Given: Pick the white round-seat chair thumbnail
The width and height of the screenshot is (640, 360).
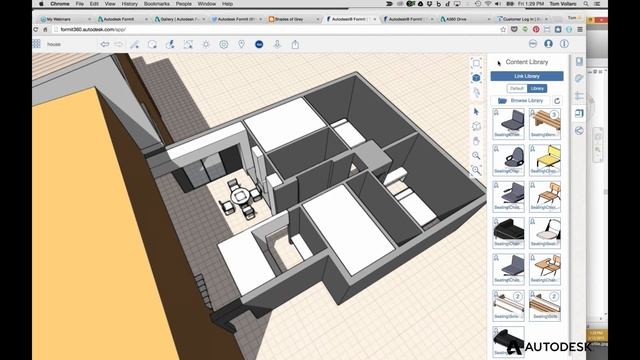Looking at the screenshot, I should 545,233.
